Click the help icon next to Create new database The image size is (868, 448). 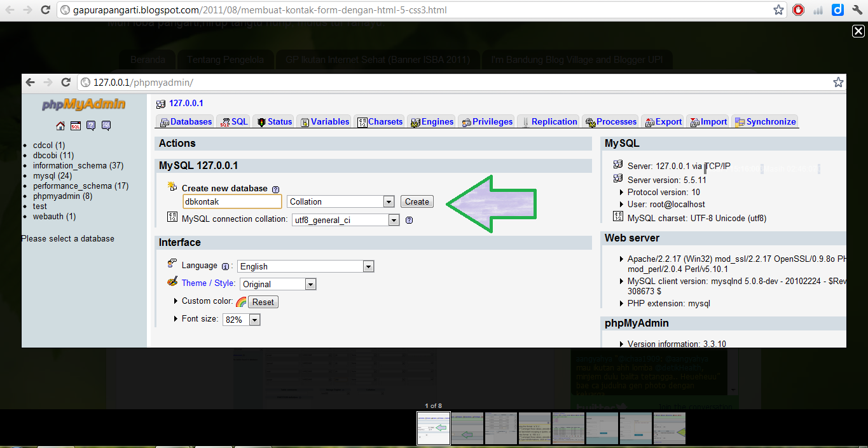pyautogui.click(x=275, y=189)
